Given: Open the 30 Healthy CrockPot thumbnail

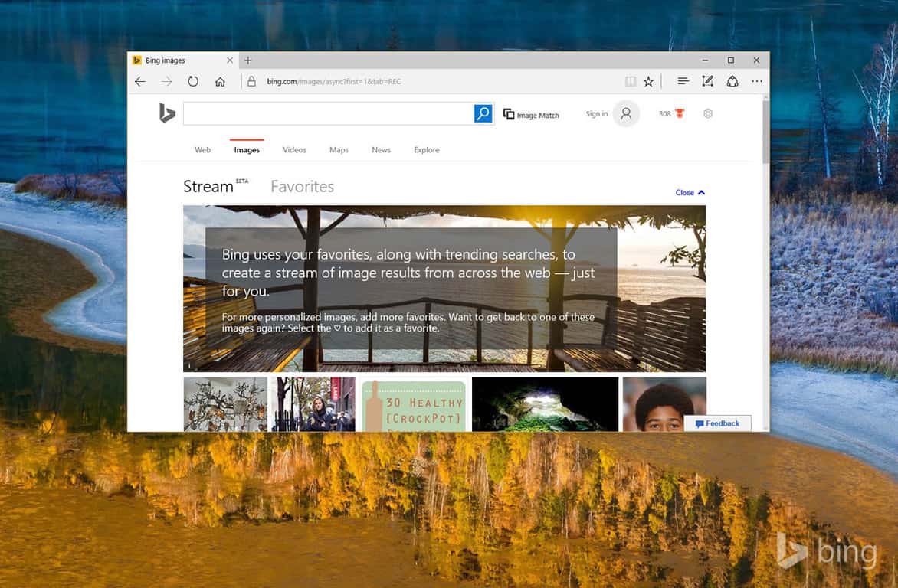Looking at the screenshot, I should pos(414,405).
